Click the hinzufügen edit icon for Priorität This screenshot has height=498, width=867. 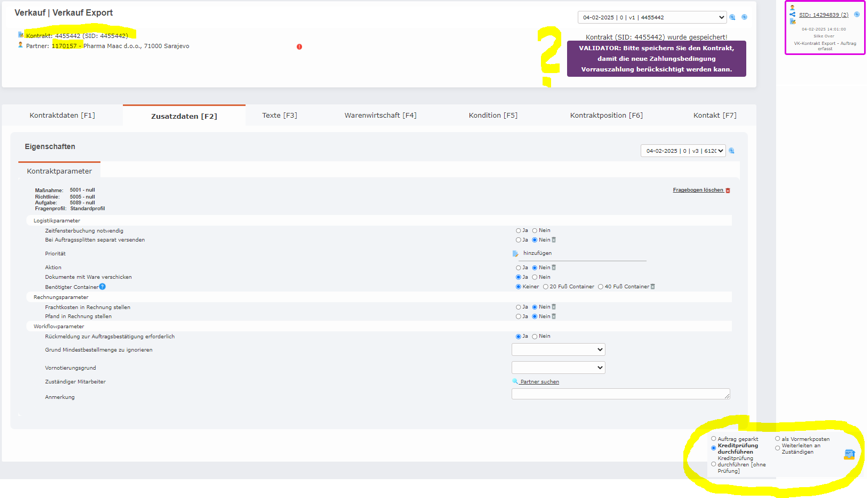point(516,254)
